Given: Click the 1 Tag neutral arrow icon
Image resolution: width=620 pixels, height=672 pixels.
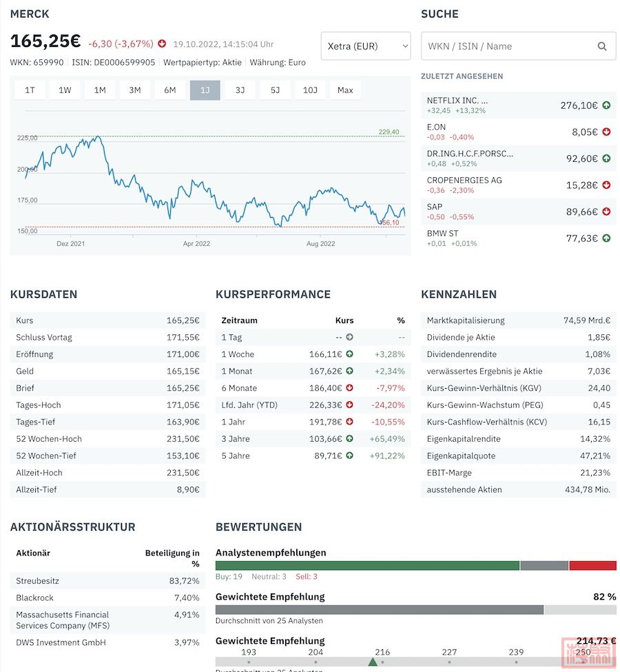Looking at the screenshot, I should point(349,337).
